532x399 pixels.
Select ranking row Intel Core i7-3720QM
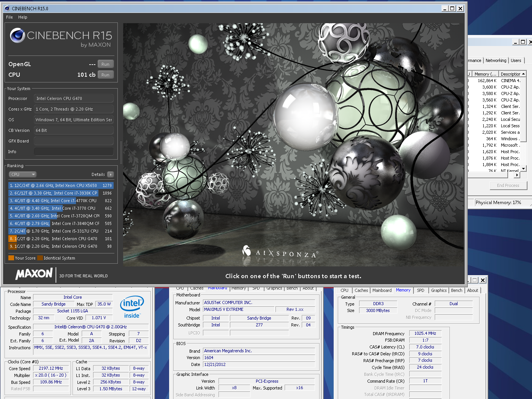pos(61,216)
